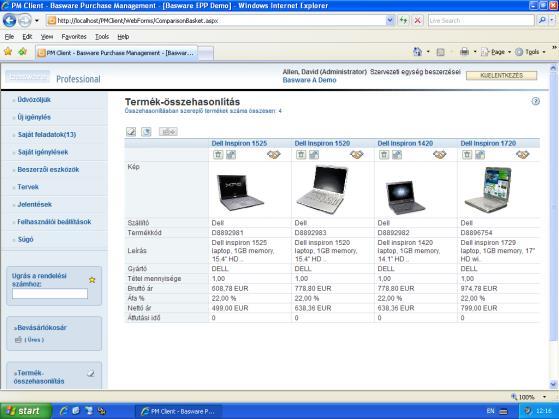Click the Dell Inspiron 1420 laptop image

coord(405,197)
